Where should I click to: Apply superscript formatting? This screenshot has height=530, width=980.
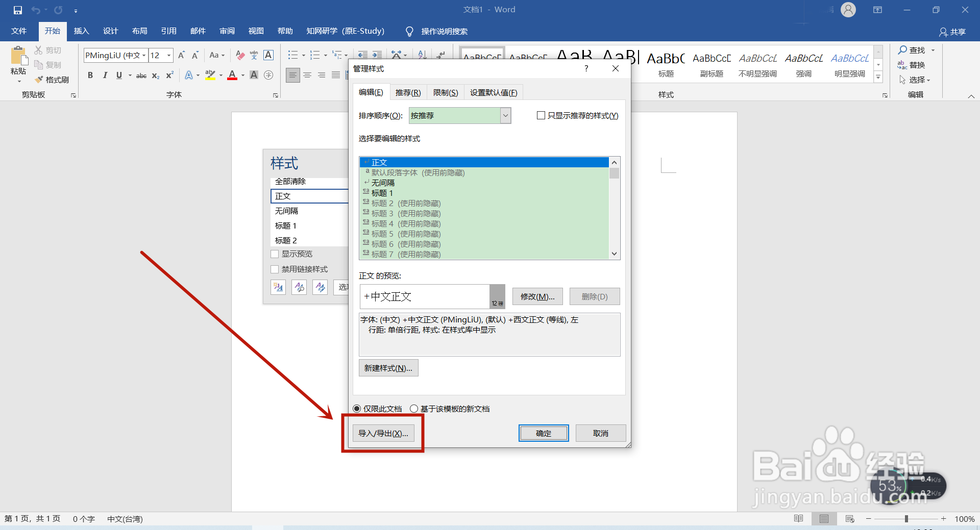(170, 75)
